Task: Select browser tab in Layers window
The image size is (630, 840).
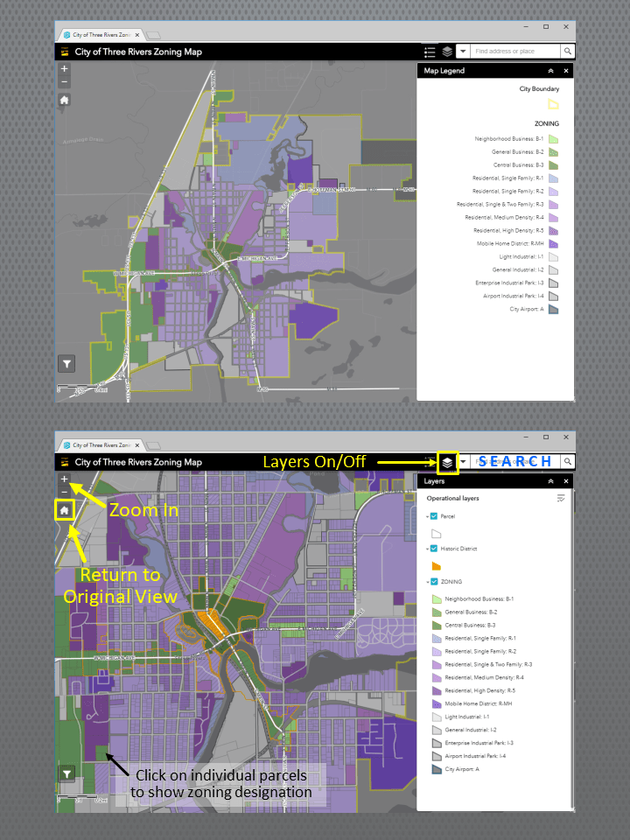Action: coord(101,445)
